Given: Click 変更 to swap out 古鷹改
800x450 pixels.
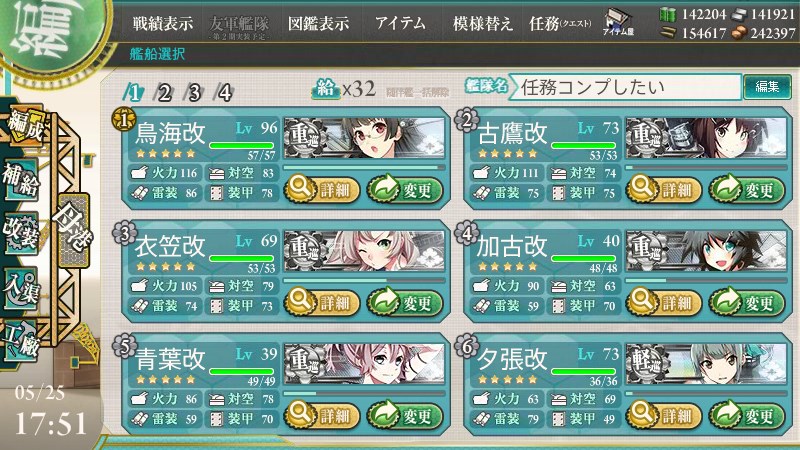Looking at the screenshot, I should [746, 190].
